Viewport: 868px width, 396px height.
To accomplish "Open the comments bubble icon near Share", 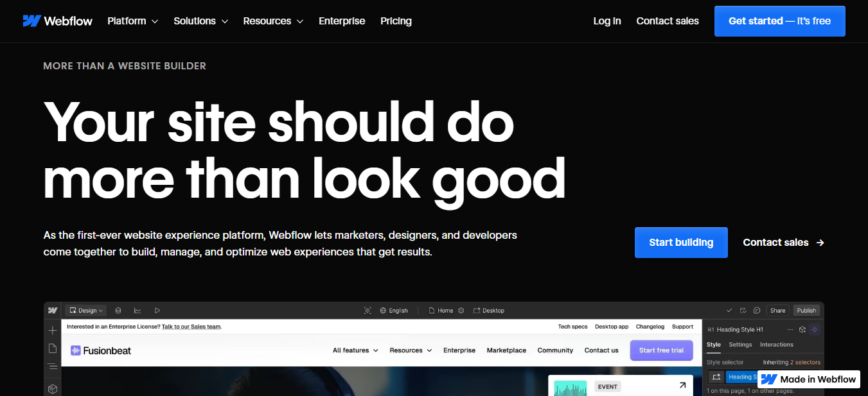I will [x=757, y=311].
